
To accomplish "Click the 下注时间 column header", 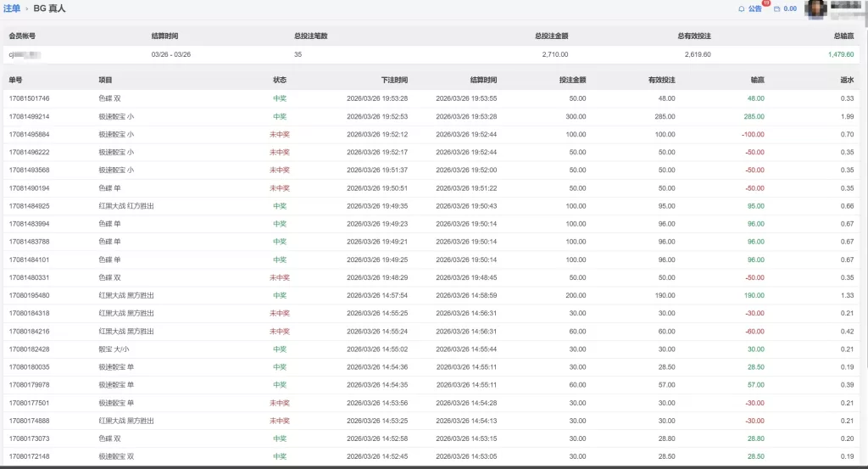I will point(394,80).
